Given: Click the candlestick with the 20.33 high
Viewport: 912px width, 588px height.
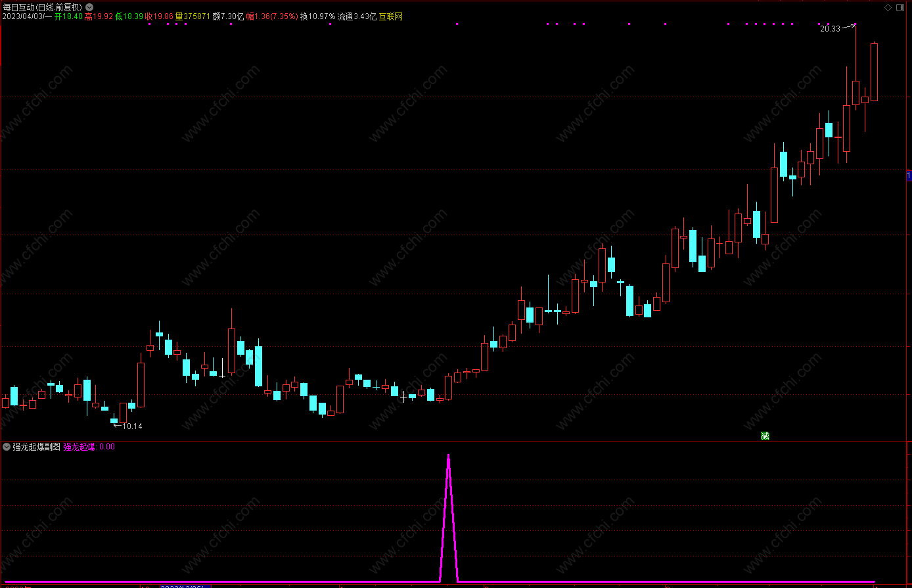Looking at the screenshot, I should point(855,92).
